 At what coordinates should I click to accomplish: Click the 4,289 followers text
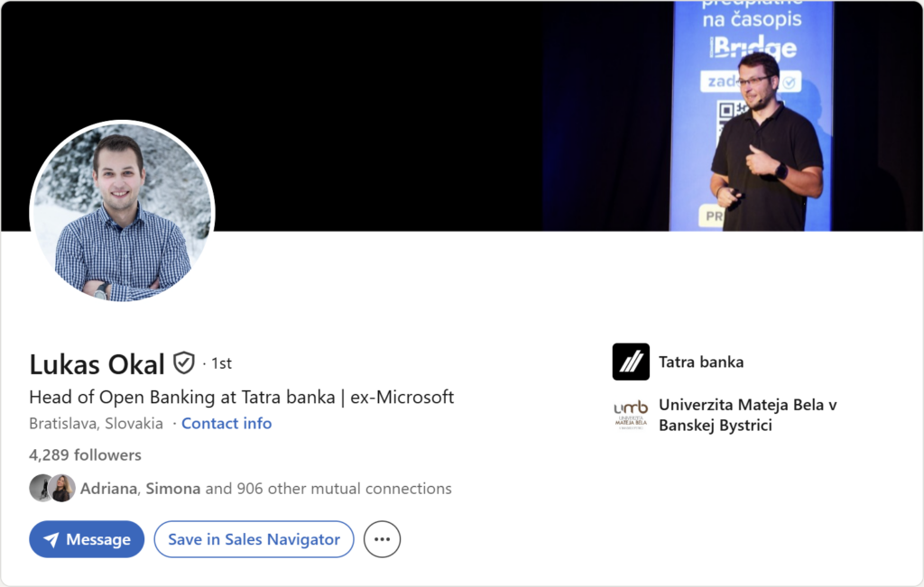coord(85,455)
